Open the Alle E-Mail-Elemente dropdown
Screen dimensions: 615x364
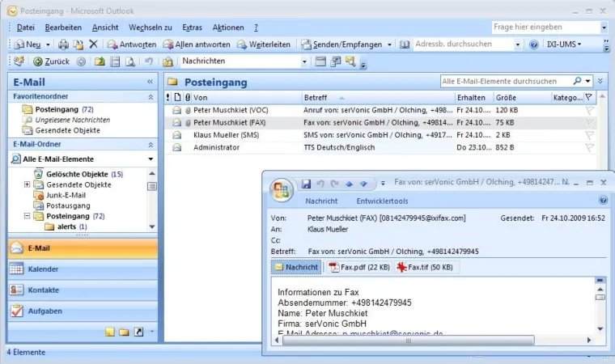(x=151, y=159)
